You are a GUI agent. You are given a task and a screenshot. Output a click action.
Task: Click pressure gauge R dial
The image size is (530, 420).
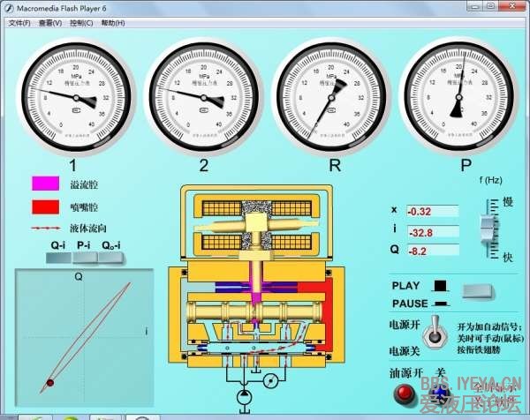(x=335, y=97)
